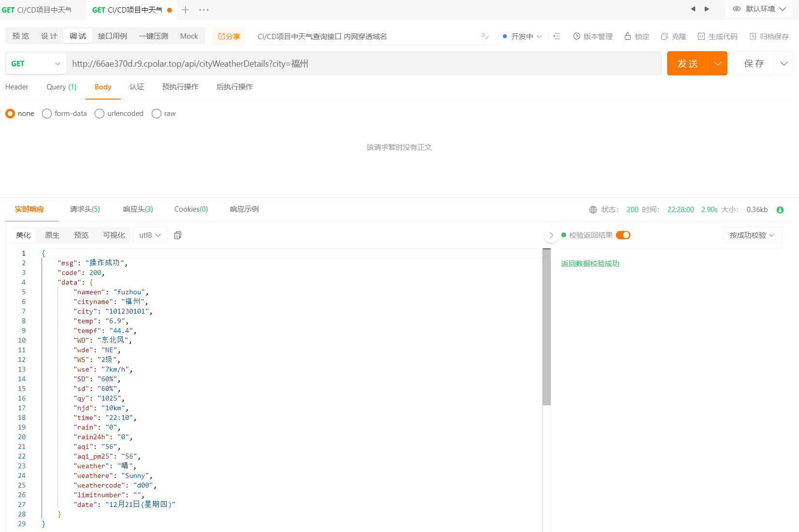Select the 预览 response preview view
799x532 pixels.
[x=81, y=235]
